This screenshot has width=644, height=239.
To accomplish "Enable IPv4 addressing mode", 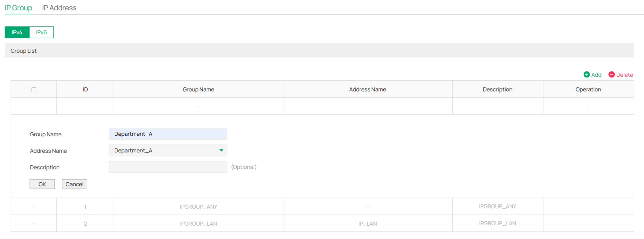I will (17, 32).
